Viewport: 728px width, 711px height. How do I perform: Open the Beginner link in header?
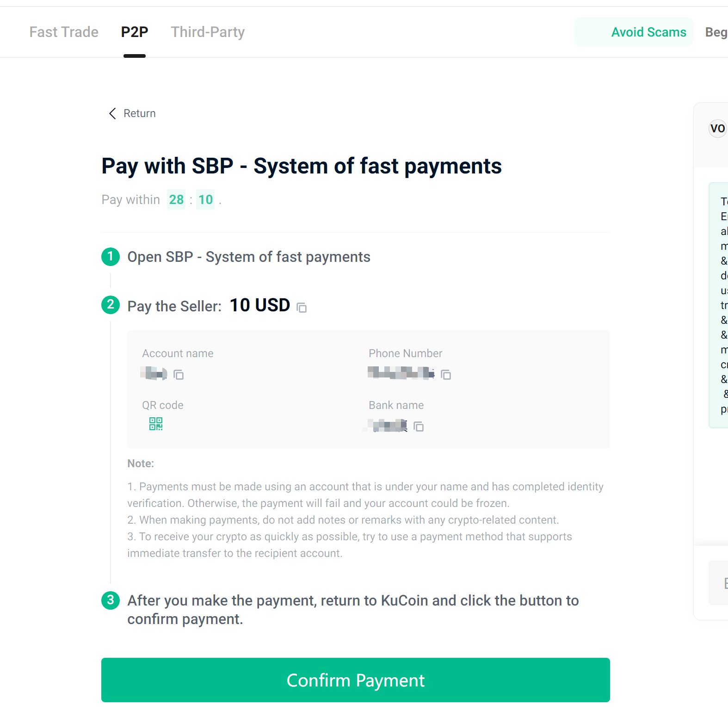[x=716, y=32]
